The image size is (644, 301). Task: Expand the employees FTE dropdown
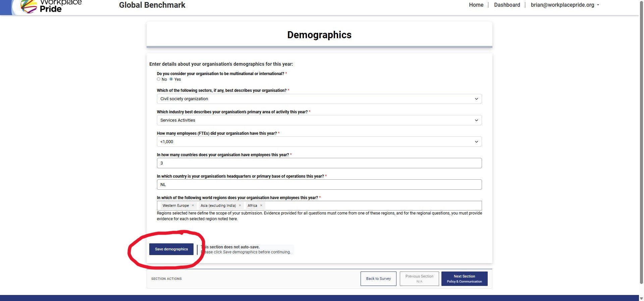[x=319, y=142]
